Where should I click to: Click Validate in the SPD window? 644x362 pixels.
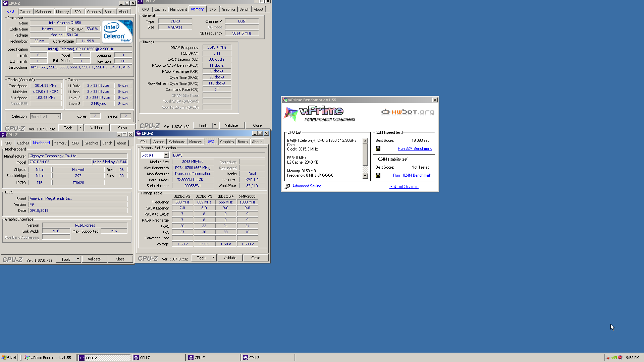point(230,258)
